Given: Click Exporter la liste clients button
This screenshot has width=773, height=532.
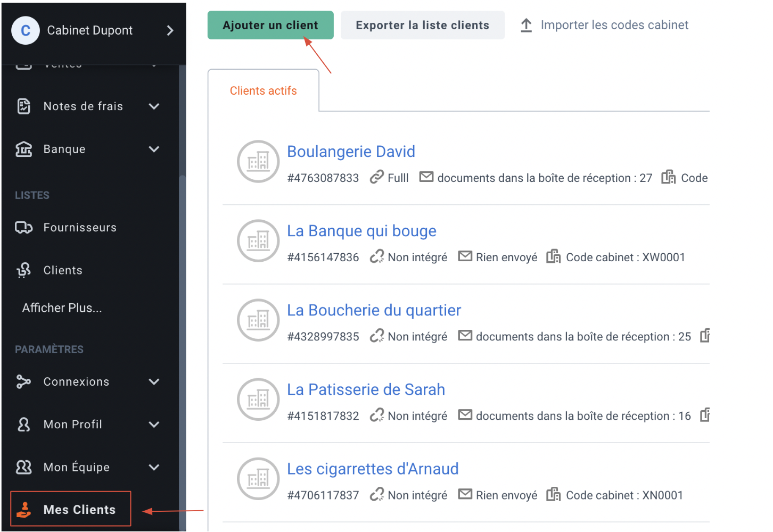Looking at the screenshot, I should click(423, 25).
